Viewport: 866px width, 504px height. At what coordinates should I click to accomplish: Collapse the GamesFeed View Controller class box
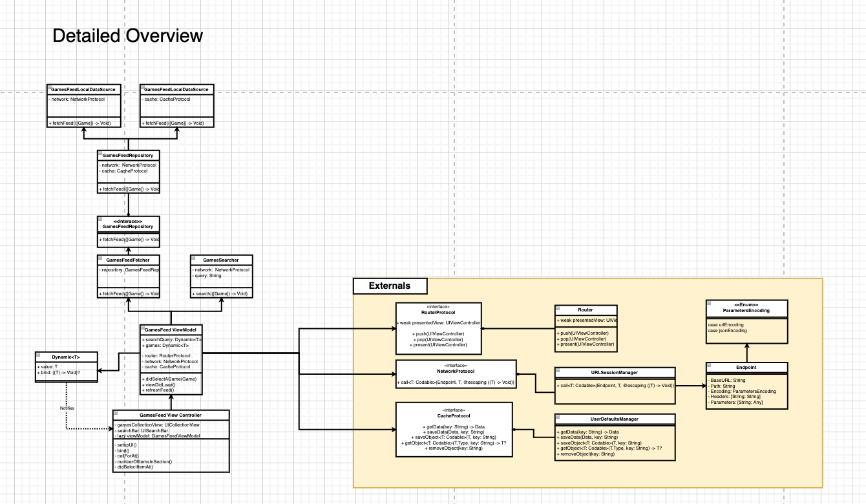116,413
